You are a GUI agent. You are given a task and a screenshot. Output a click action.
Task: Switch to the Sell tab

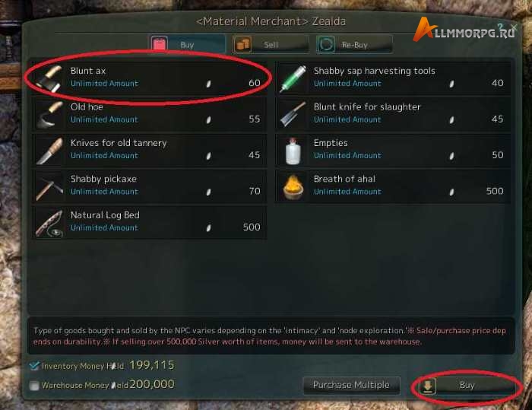pyautogui.click(x=271, y=44)
